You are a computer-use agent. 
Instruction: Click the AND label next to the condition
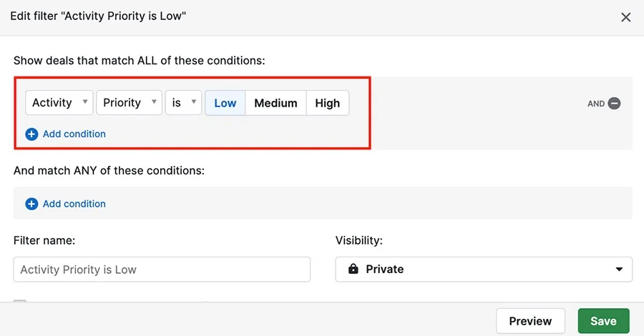point(596,104)
